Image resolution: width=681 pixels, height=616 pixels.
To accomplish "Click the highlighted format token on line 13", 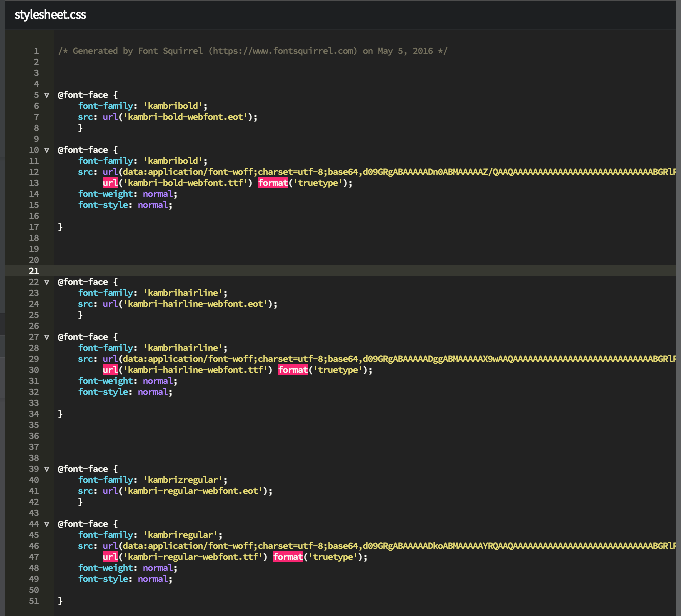I will click(x=273, y=183).
